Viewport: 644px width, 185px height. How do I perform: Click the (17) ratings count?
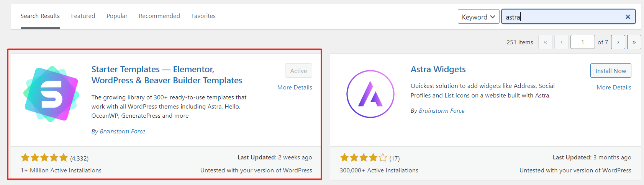(395, 158)
